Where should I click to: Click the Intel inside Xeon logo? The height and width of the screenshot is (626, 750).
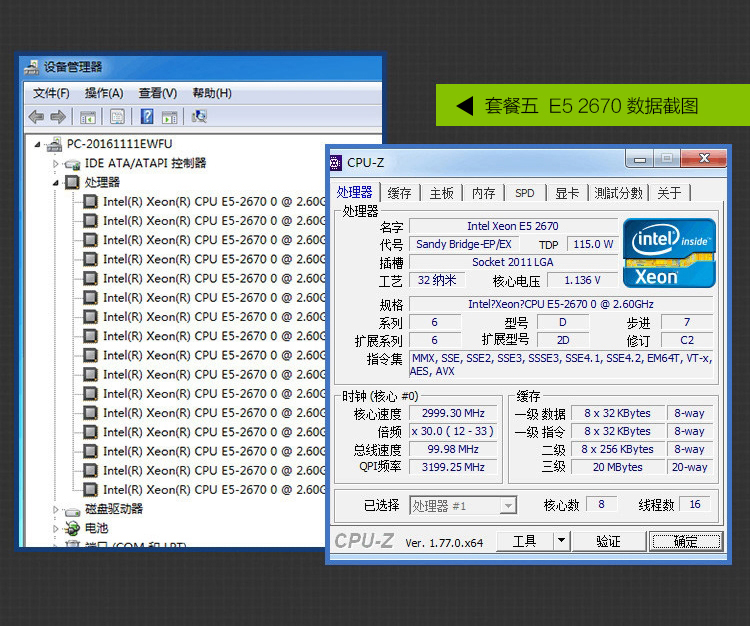point(669,253)
